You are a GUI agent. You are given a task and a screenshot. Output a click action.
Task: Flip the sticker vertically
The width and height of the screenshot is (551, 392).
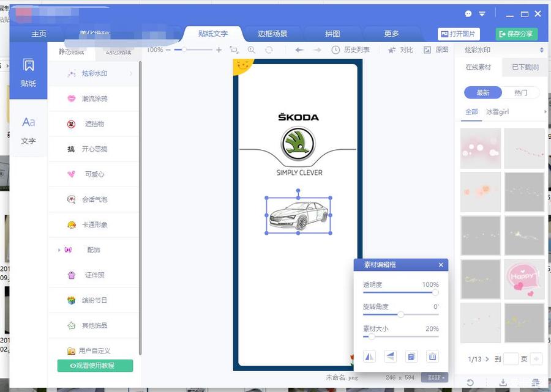pyautogui.click(x=391, y=357)
